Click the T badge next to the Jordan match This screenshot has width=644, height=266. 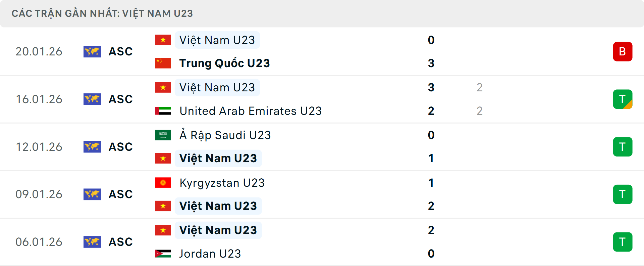pos(623,242)
